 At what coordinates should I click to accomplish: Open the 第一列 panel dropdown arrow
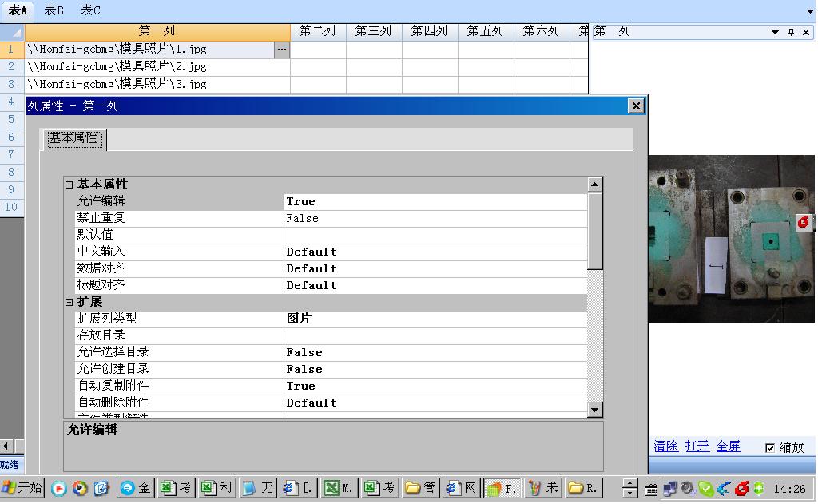point(775,32)
